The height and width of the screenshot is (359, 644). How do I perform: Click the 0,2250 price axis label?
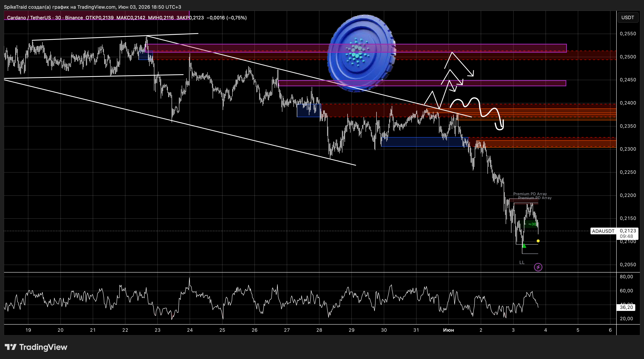click(x=628, y=172)
